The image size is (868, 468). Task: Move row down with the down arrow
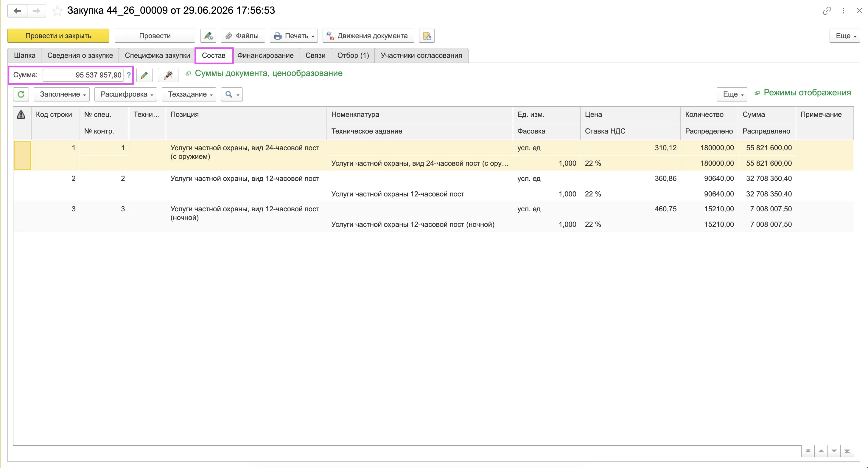834,451
